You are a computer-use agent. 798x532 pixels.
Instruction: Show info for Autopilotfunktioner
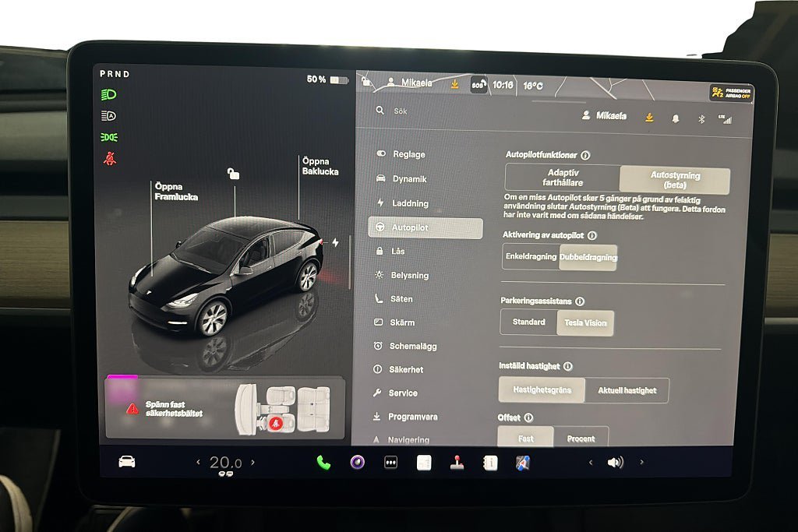click(585, 155)
